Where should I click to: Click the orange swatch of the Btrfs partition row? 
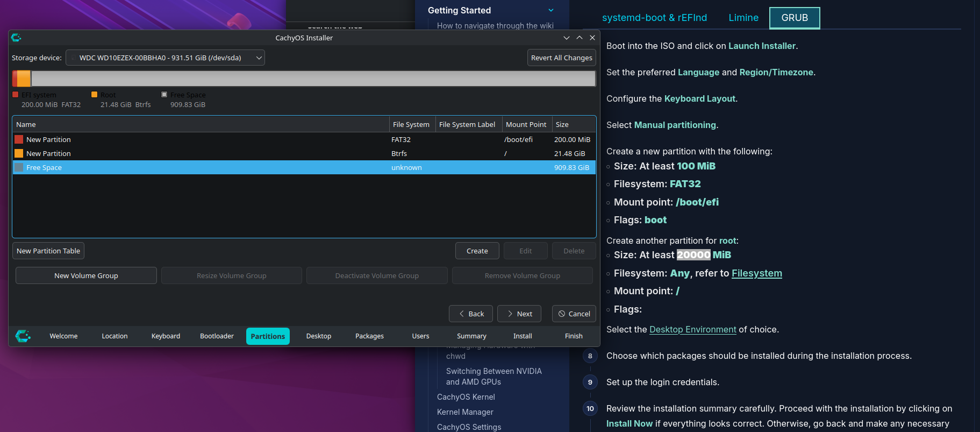click(x=19, y=153)
